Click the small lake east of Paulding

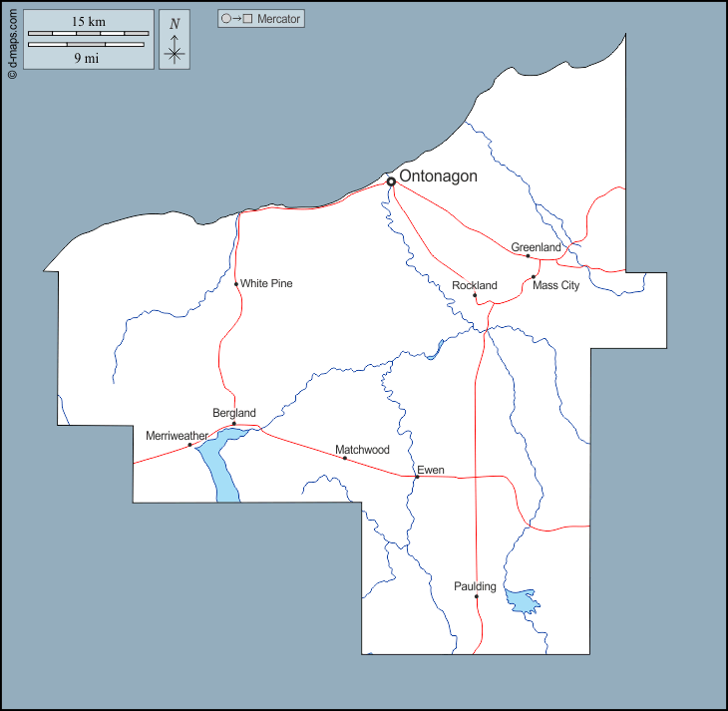pos(523,600)
